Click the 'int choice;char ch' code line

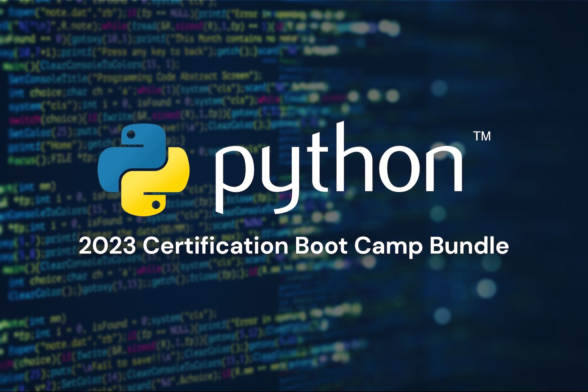(56, 92)
